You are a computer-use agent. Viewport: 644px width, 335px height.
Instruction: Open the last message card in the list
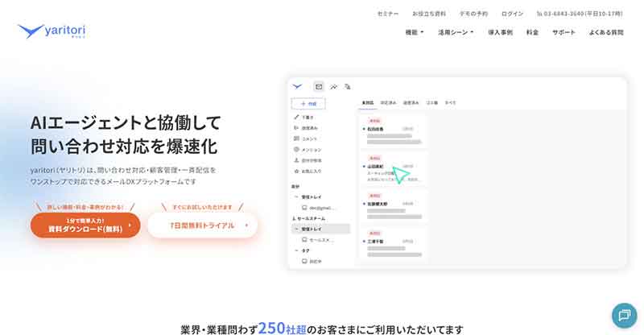[x=393, y=244]
